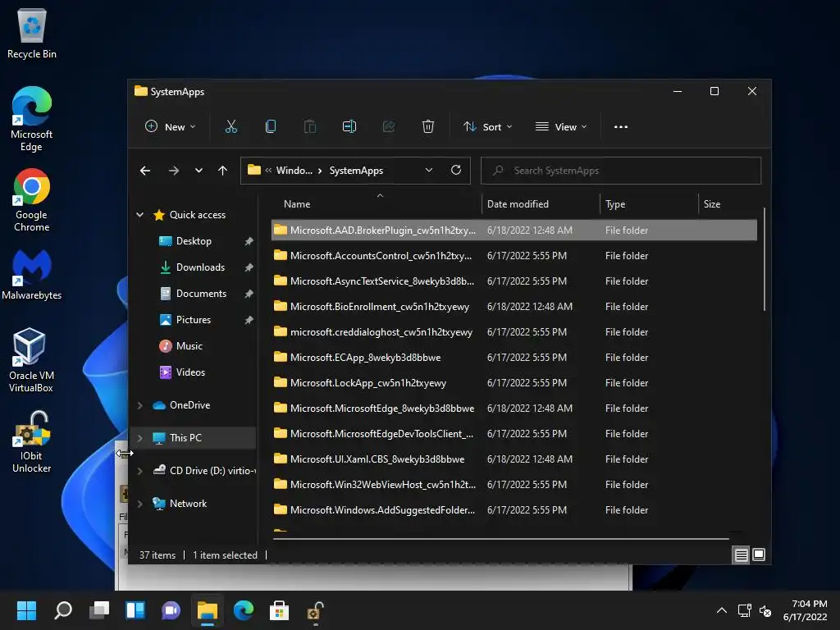Go forward with the right arrow
The height and width of the screenshot is (630, 840).
click(174, 171)
